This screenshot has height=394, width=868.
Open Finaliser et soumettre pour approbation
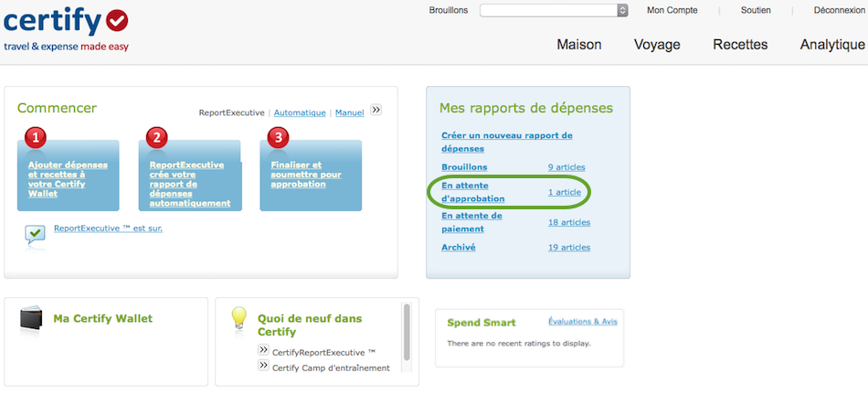[305, 175]
